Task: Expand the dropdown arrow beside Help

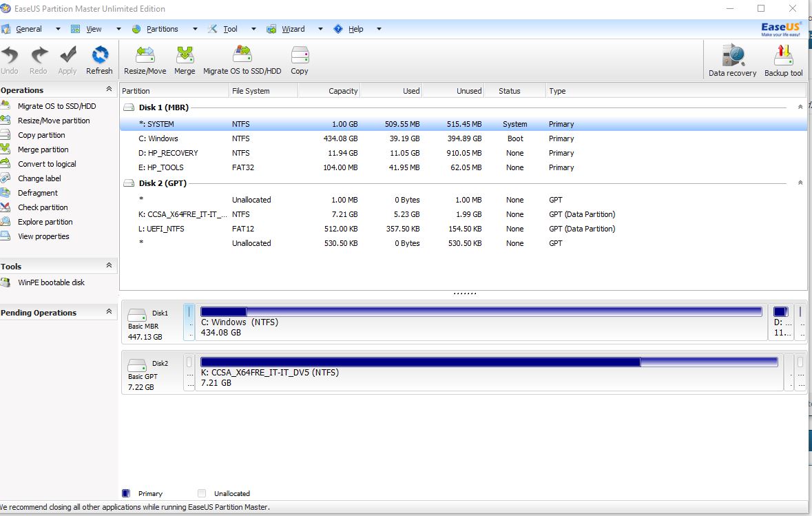Action: 379,29
